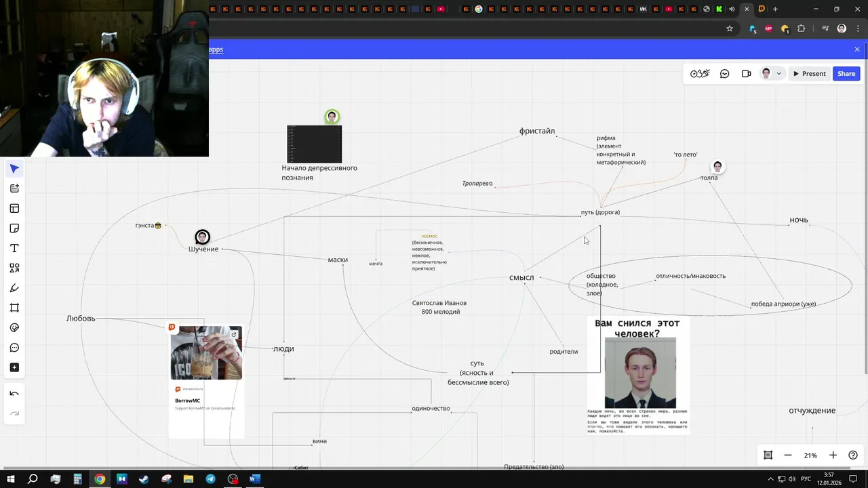Select the frame tool
868x488 pixels.
(x=14, y=308)
